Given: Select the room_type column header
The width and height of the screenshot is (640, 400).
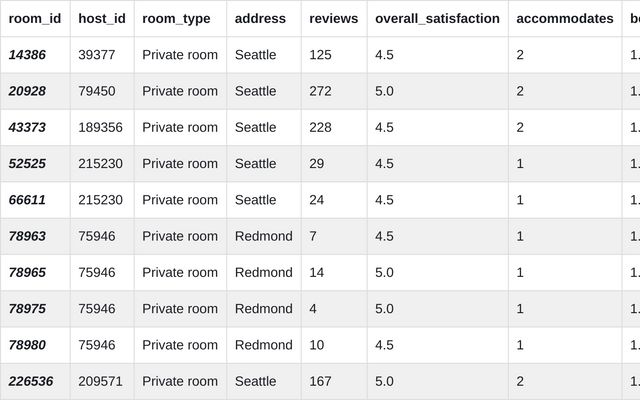Looking at the screenshot, I should pos(176,18).
